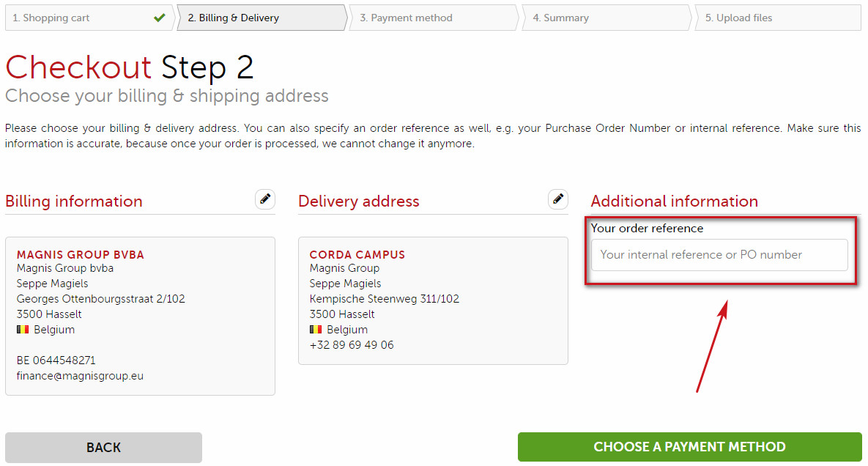This screenshot has height=466, width=868.
Task: Click the Belgium flag under delivery address
Action: coord(316,329)
